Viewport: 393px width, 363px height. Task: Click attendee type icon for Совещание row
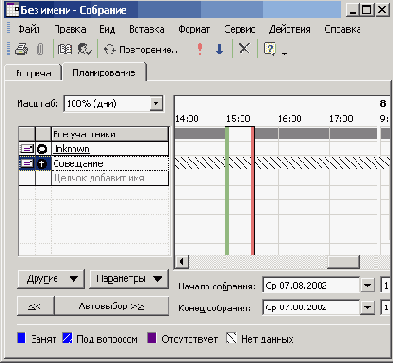pyautogui.click(x=43, y=164)
